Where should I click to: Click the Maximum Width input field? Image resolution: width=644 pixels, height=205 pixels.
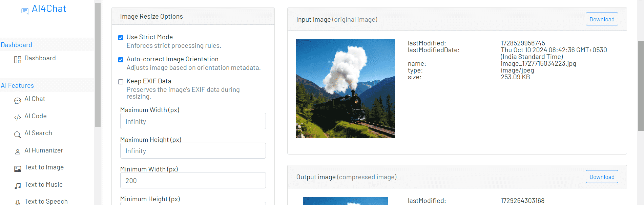193,121
